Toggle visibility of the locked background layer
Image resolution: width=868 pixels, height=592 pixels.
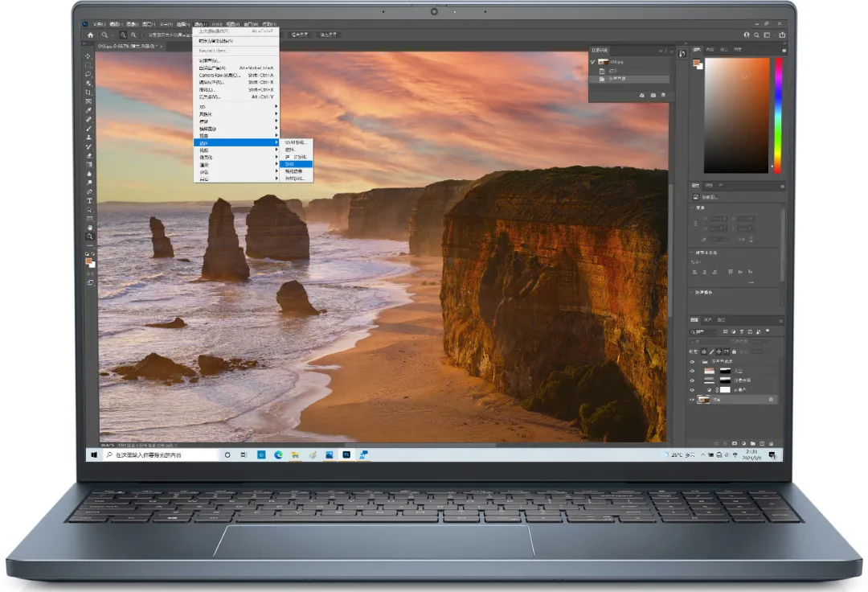click(x=692, y=400)
